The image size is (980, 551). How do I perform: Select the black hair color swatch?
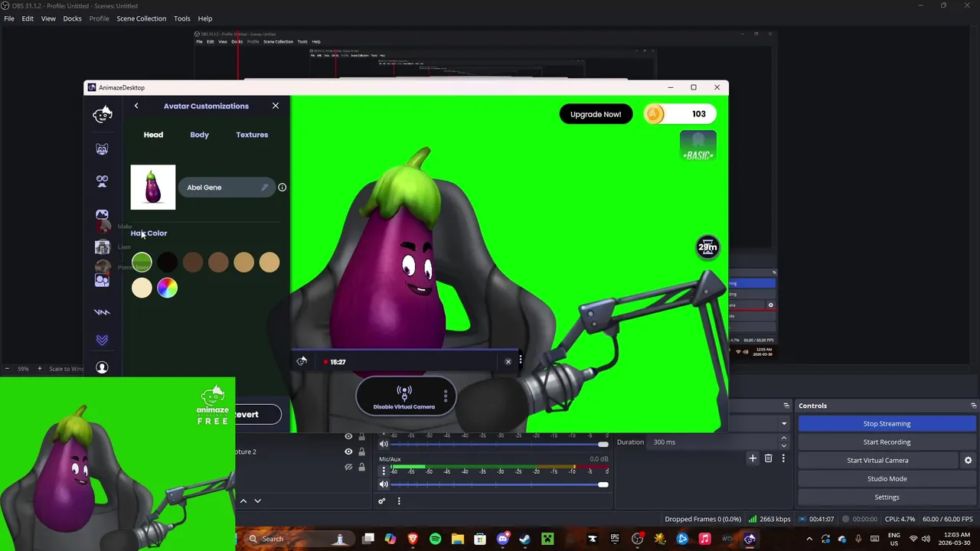point(167,262)
